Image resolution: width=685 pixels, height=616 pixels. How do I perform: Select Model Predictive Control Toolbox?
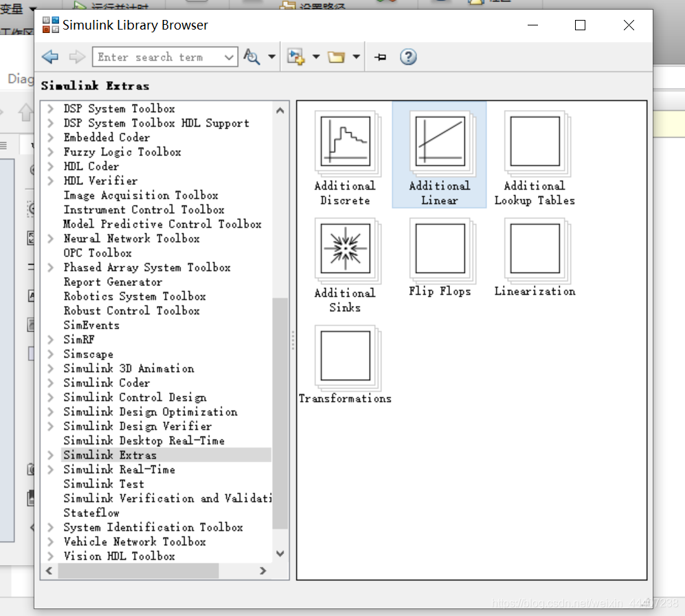coord(162,224)
